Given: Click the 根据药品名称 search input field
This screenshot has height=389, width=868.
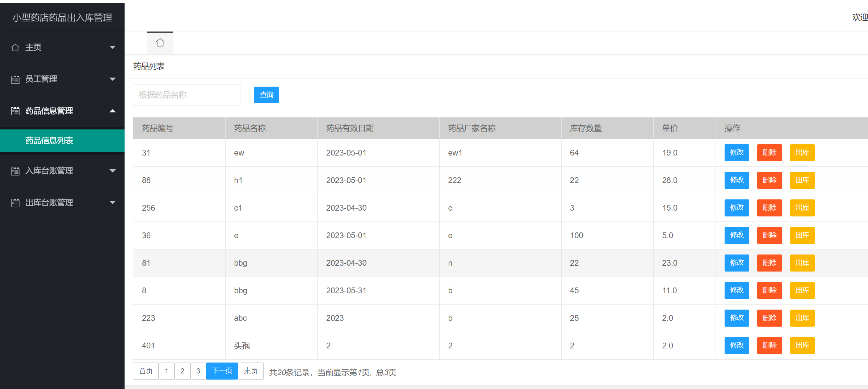Looking at the screenshot, I should coord(186,95).
